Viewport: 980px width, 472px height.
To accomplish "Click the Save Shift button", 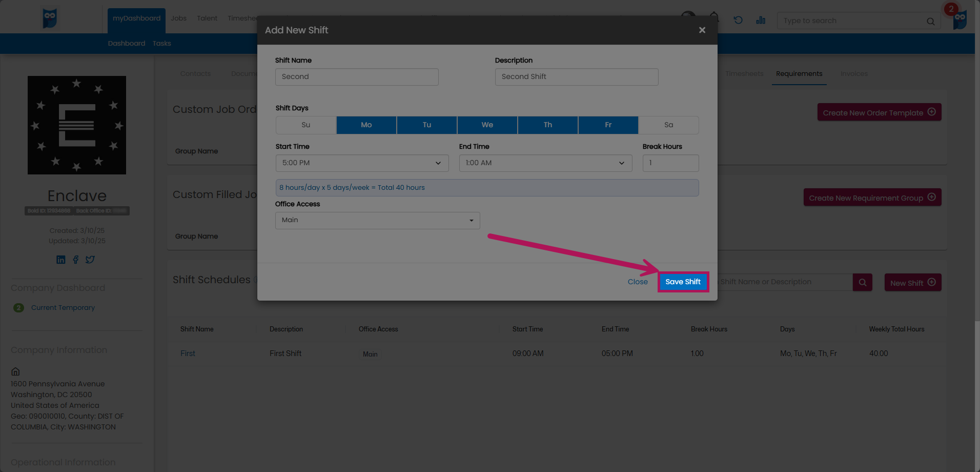I will [x=683, y=282].
